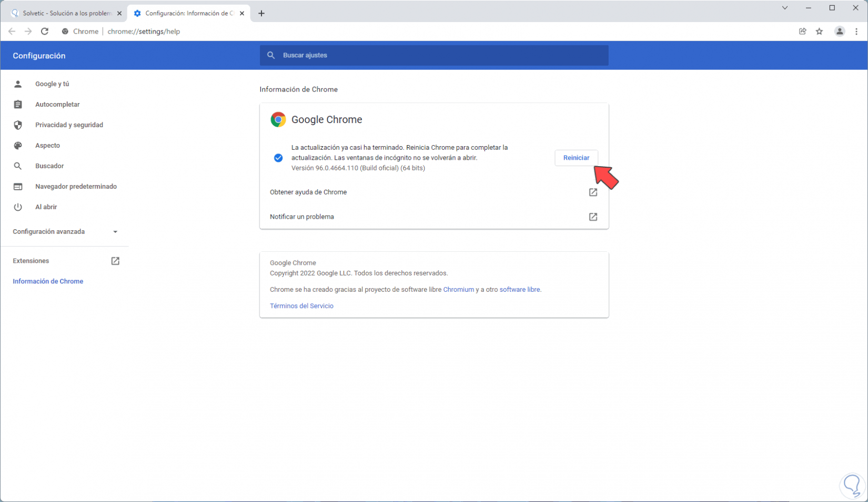Click the magnifier icon beside Buscador
868x502 pixels.
(x=18, y=166)
